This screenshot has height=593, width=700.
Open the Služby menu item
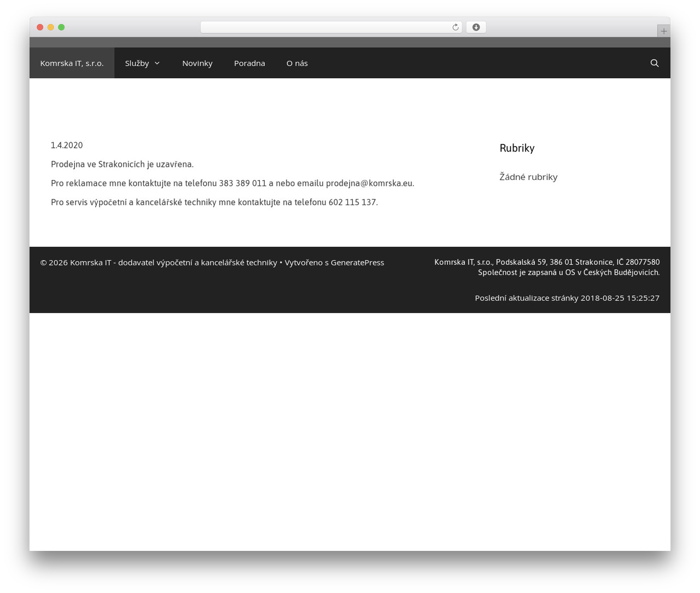[137, 63]
